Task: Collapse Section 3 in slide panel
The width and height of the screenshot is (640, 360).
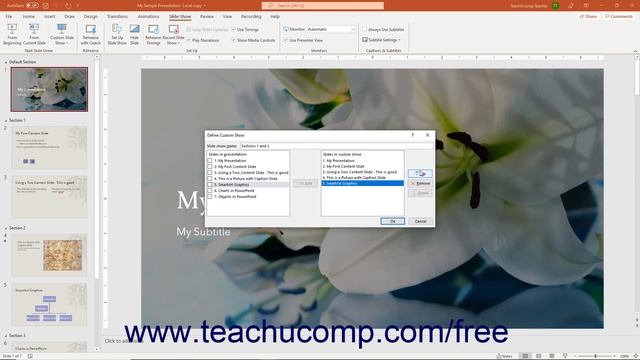Action: point(6,336)
